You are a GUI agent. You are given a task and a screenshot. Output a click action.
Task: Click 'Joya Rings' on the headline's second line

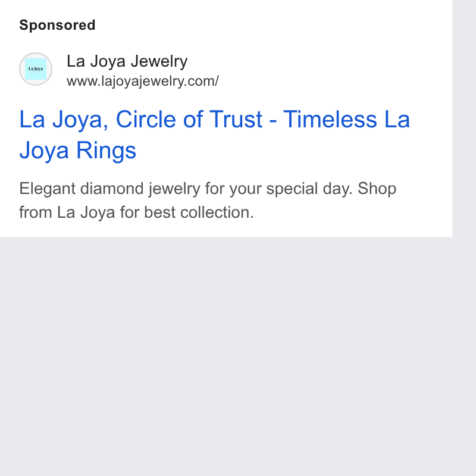(78, 151)
